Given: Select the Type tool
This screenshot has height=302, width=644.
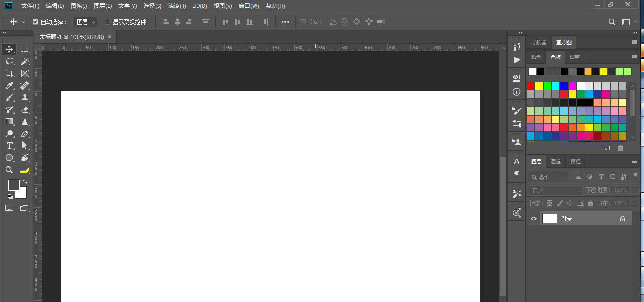Looking at the screenshot, I should (x=9, y=146).
